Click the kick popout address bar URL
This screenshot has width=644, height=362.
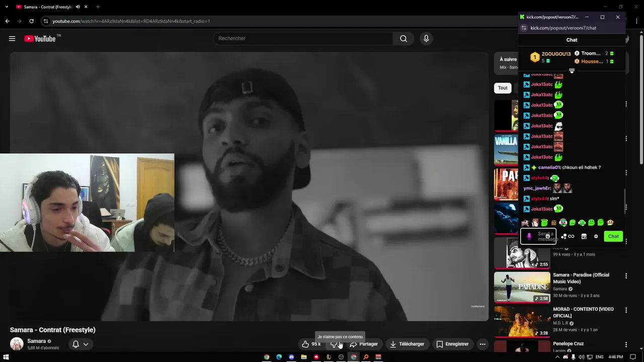(563, 28)
